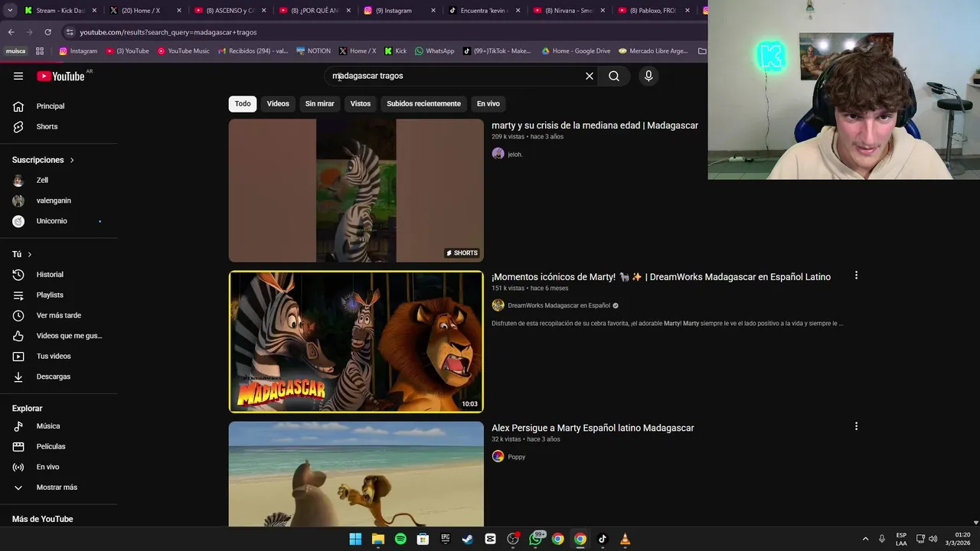Open the Marty crisis Shorts thumbnail
Screen dimensions: 980x551
(356, 191)
